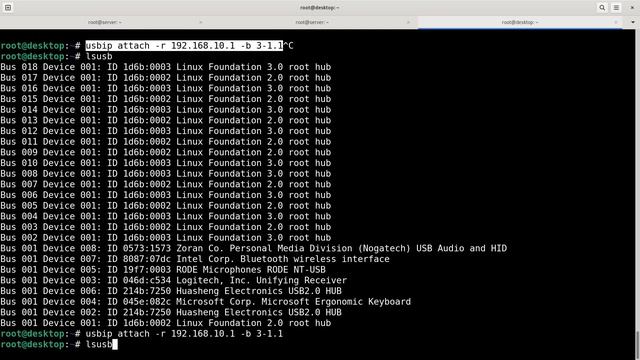Click the Zoran Co. USB Audio and HID line

(x=253, y=248)
